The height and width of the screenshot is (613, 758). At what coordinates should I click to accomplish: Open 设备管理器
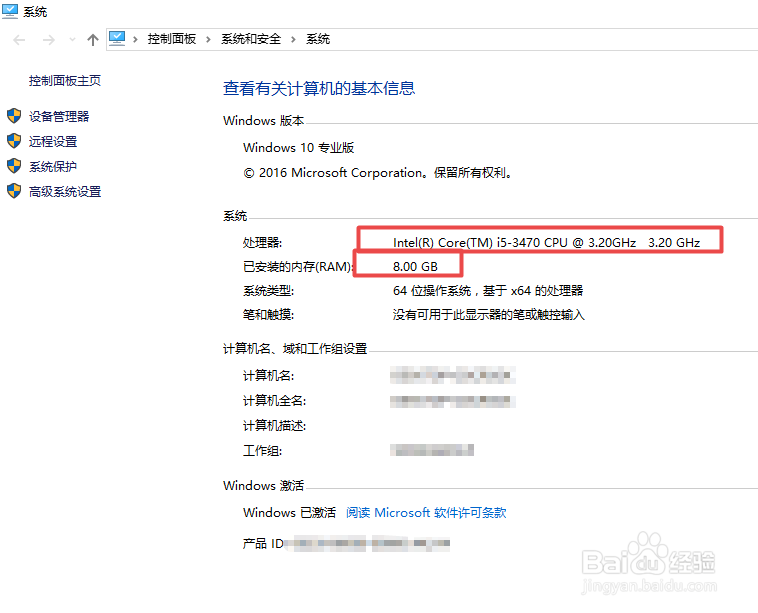[x=59, y=117]
